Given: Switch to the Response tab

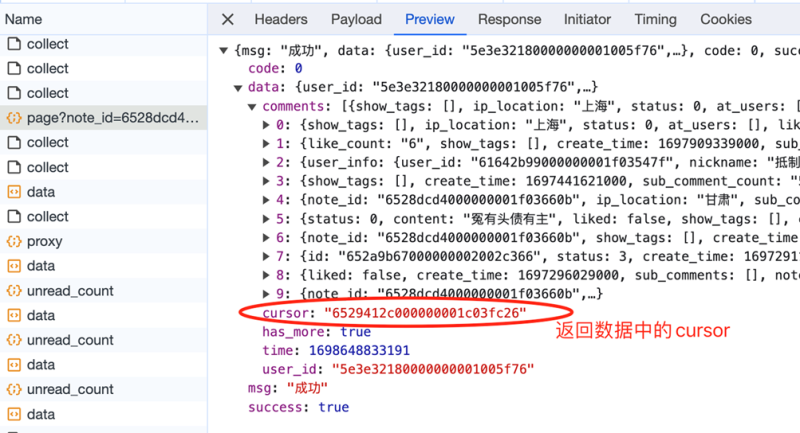Looking at the screenshot, I should [509, 19].
